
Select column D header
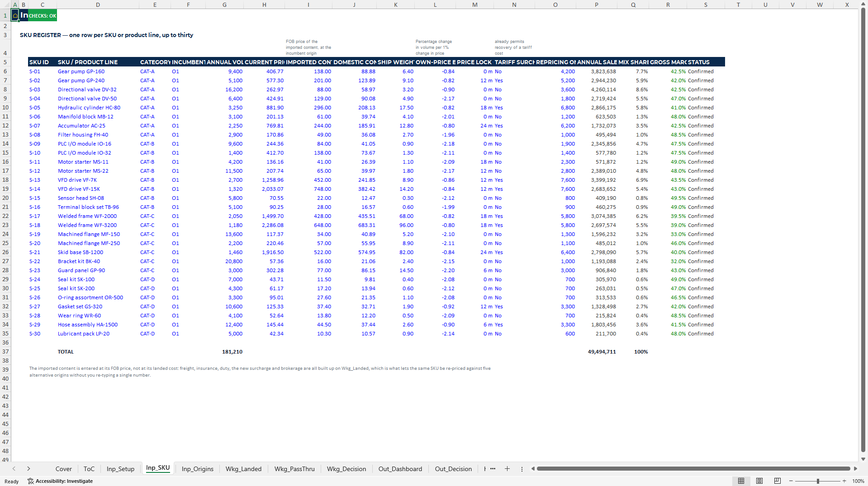[x=98, y=5]
